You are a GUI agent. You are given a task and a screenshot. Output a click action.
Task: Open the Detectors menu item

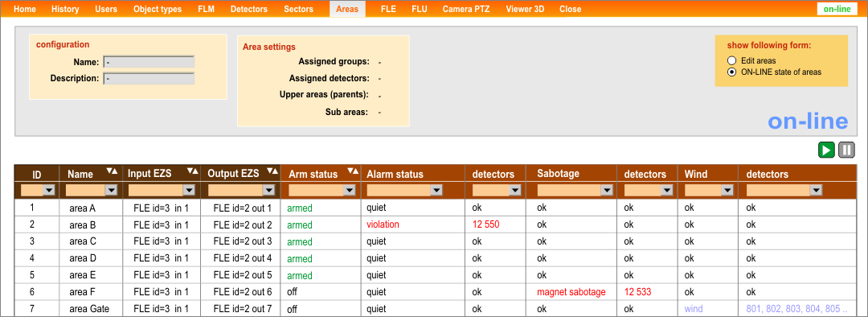249,9
